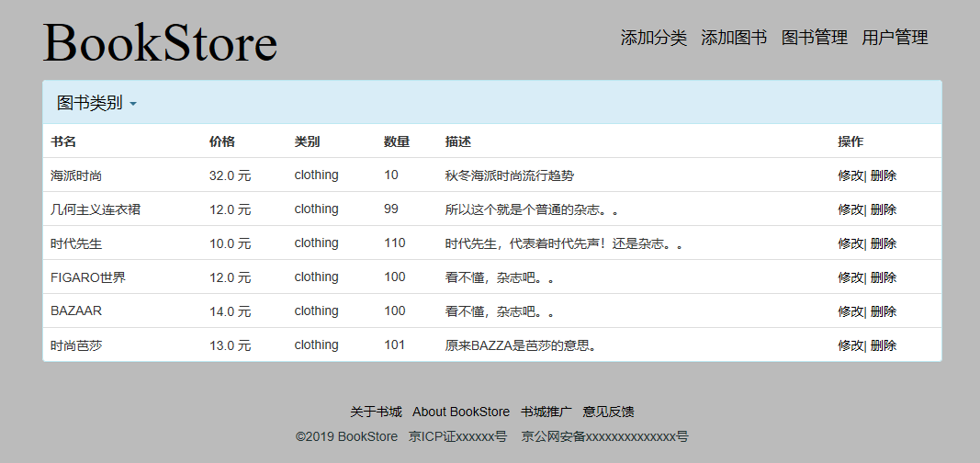This screenshot has width=980, height=463.
Task: Click description starting 时代先生，代表着时代先声
Action: click(564, 243)
